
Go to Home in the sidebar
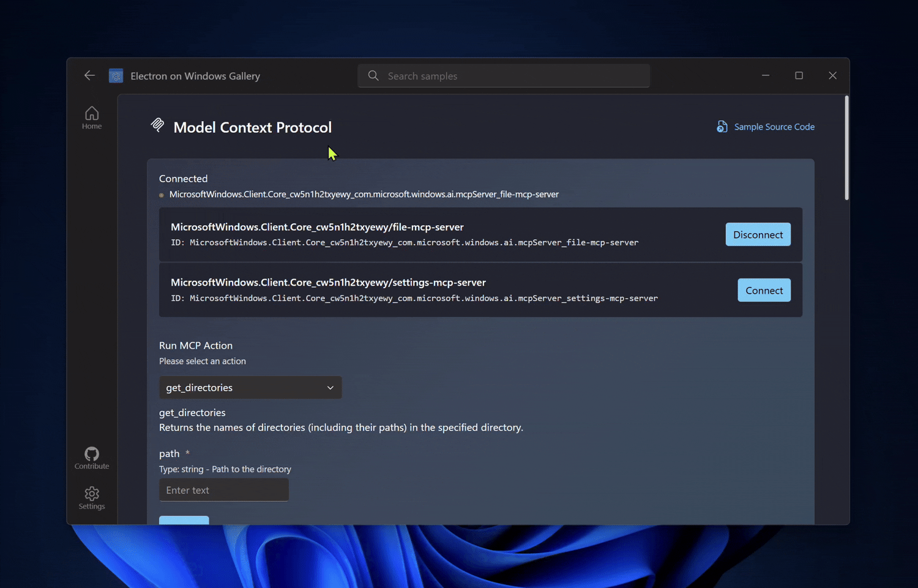[92, 117]
